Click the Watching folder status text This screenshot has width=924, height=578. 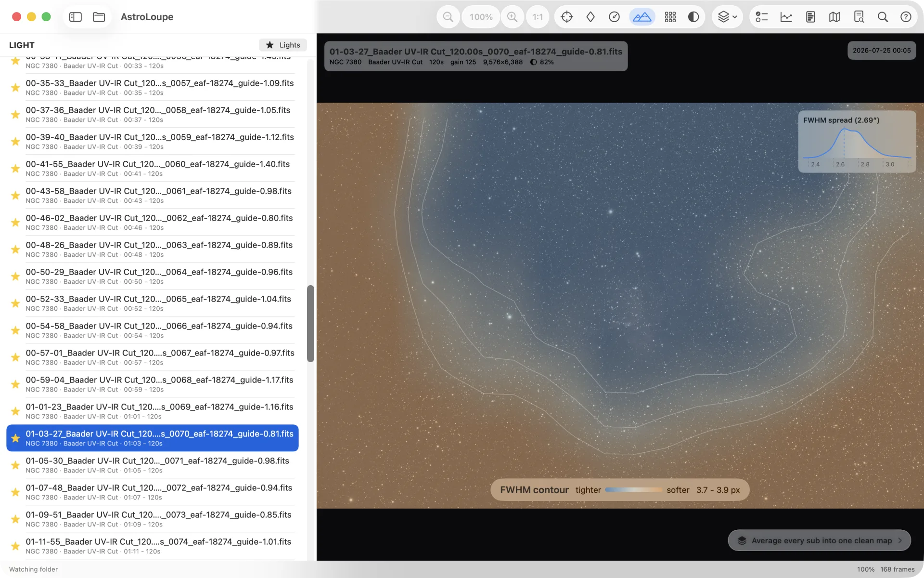33,569
